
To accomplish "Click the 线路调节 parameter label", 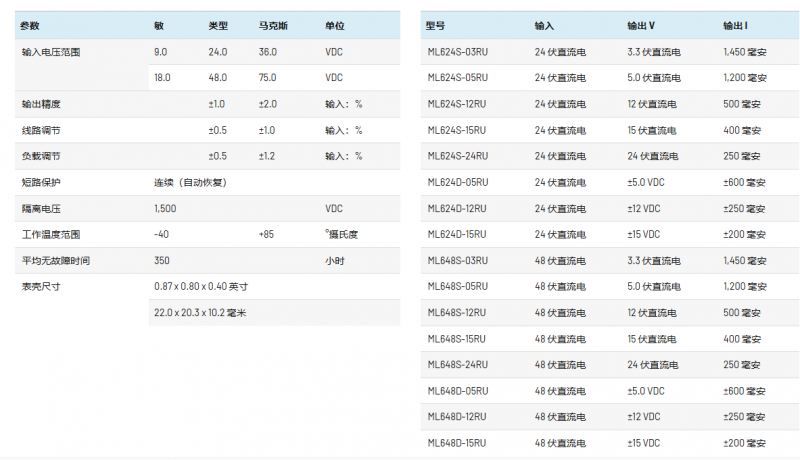I will pos(41,131).
